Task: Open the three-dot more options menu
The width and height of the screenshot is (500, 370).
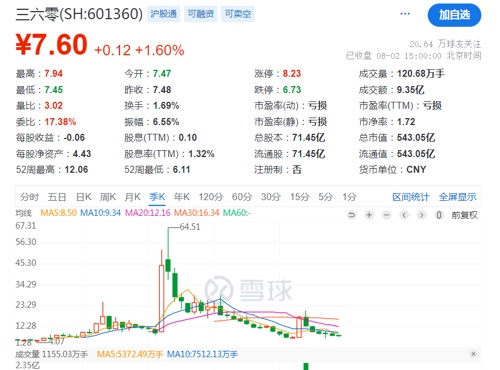Action: (405, 14)
